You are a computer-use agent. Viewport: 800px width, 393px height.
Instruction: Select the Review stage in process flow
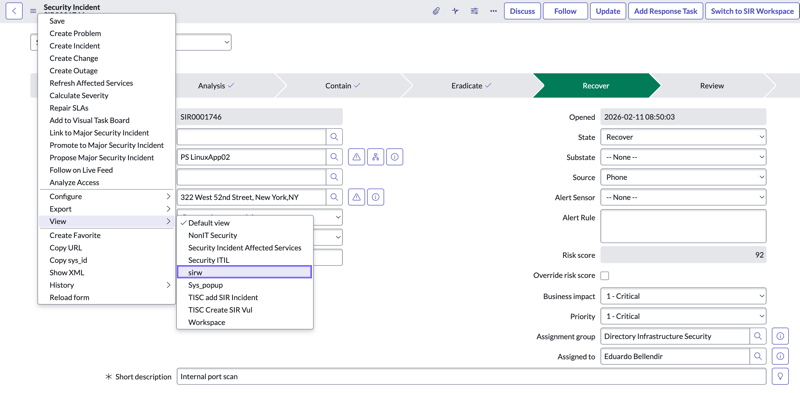tap(712, 86)
